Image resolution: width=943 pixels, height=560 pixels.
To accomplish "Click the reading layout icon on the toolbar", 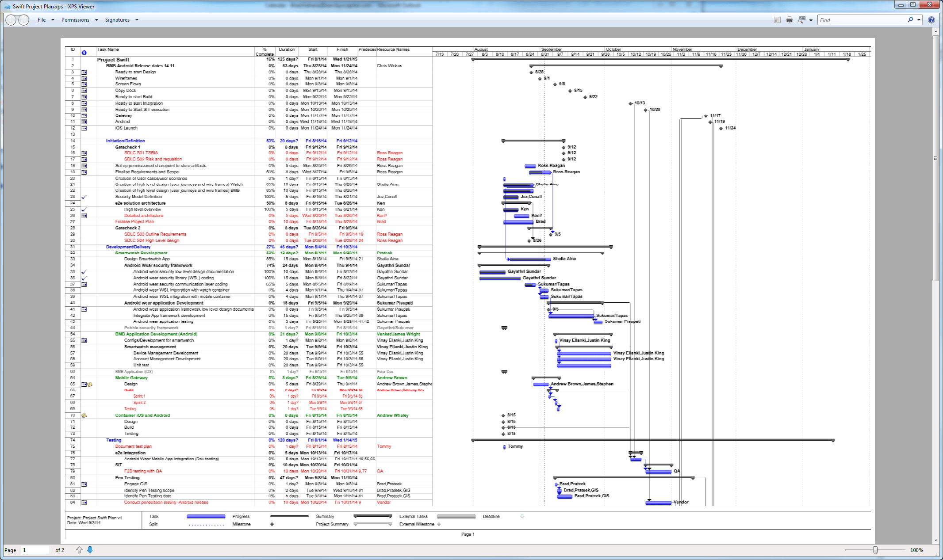I will (777, 20).
